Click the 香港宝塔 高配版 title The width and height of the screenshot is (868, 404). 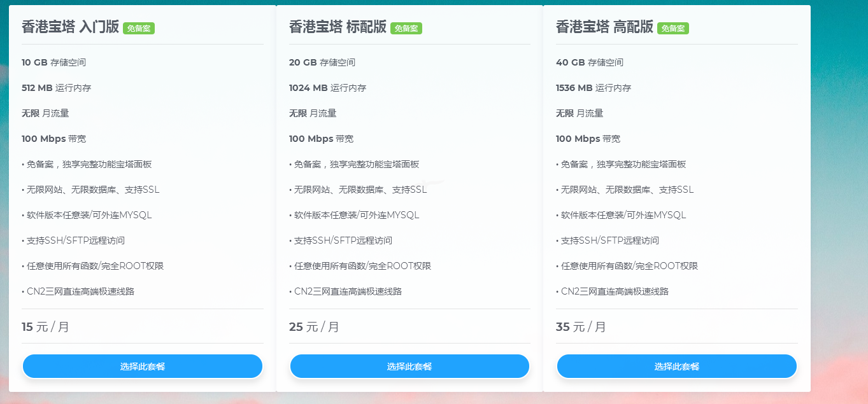[604, 27]
